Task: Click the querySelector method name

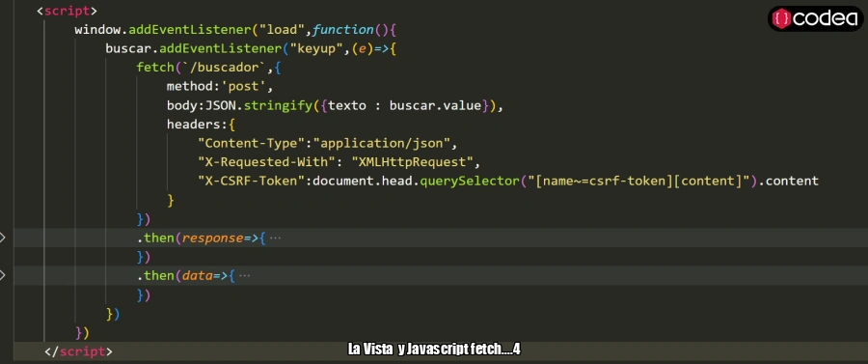Action: 470,182
